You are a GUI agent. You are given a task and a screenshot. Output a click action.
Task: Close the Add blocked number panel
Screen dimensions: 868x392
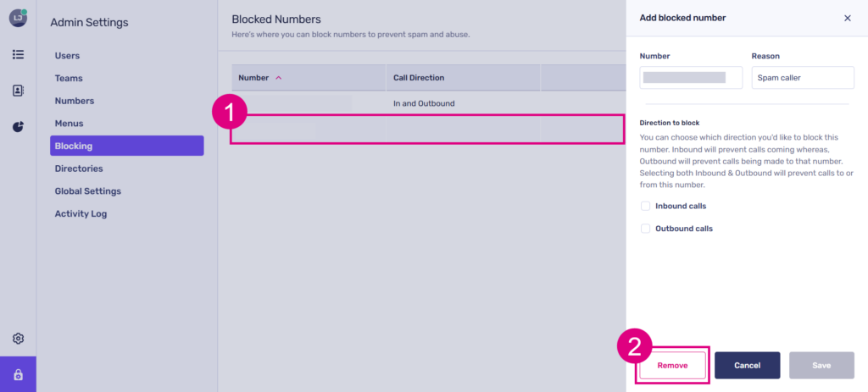click(847, 18)
